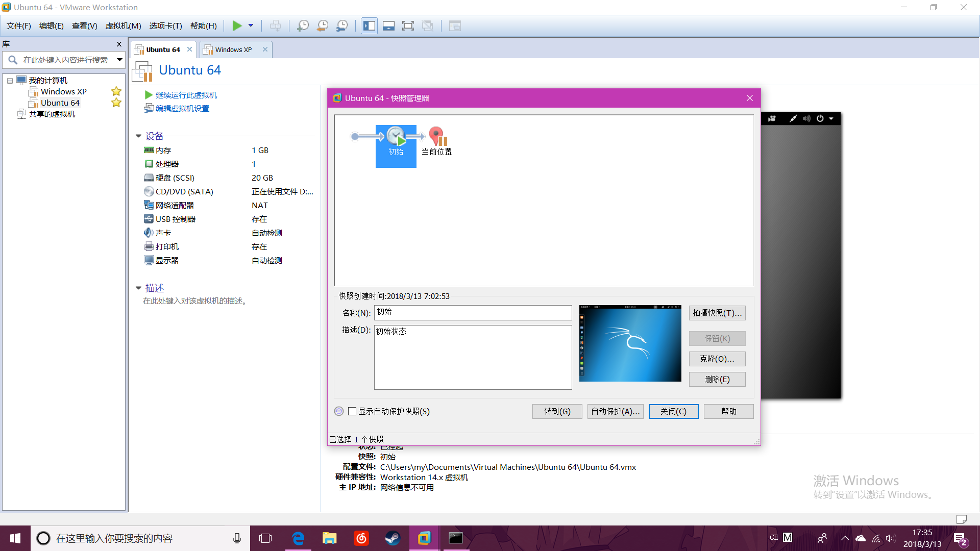Click the send Ctrl+Alt+Del toolbar icon

tap(275, 26)
